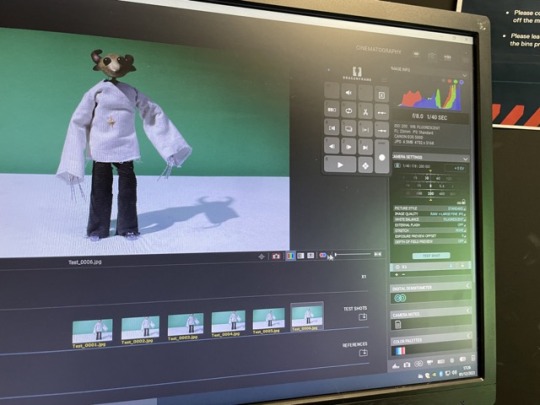Open the camera icon in bottom toolbar
Viewport: 540px width, 405px height.
click(x=407, y=364)
